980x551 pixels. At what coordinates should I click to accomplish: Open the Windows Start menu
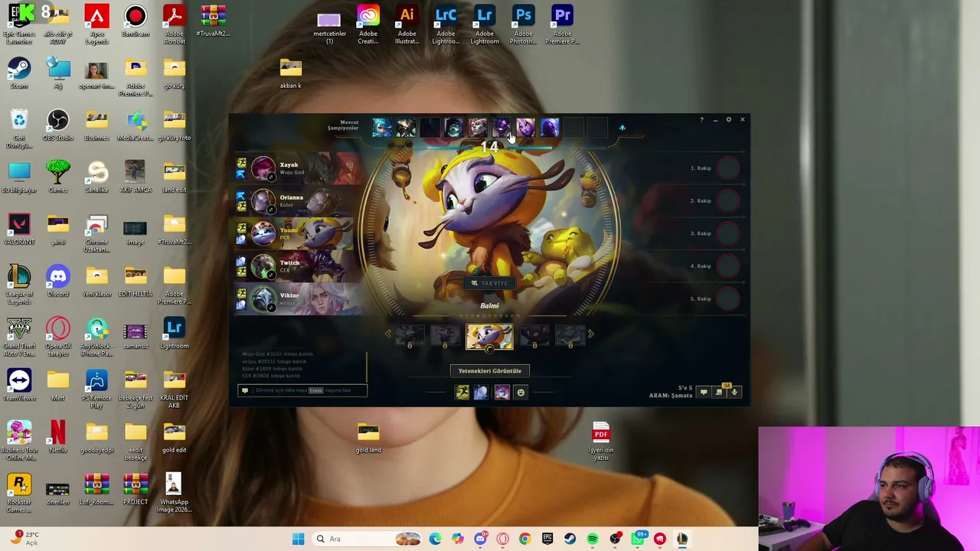pos(298,539)
